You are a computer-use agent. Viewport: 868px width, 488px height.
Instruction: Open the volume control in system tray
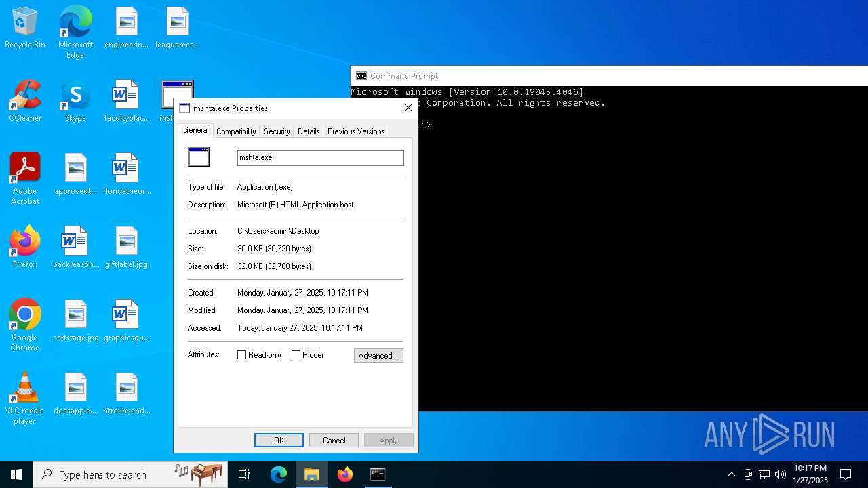point(781,474)
